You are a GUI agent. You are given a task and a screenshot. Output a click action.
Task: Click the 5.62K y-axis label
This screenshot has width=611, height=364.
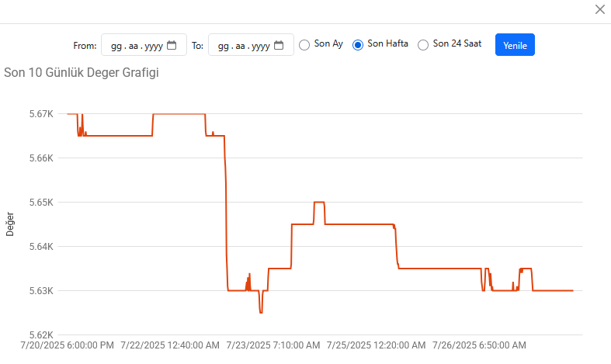click(x=41, y=335)
